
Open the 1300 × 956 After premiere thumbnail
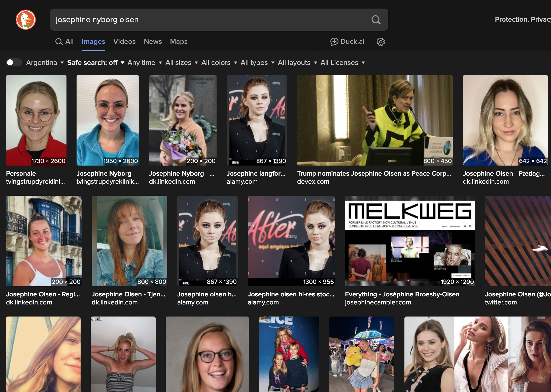[x=291, y=241]
